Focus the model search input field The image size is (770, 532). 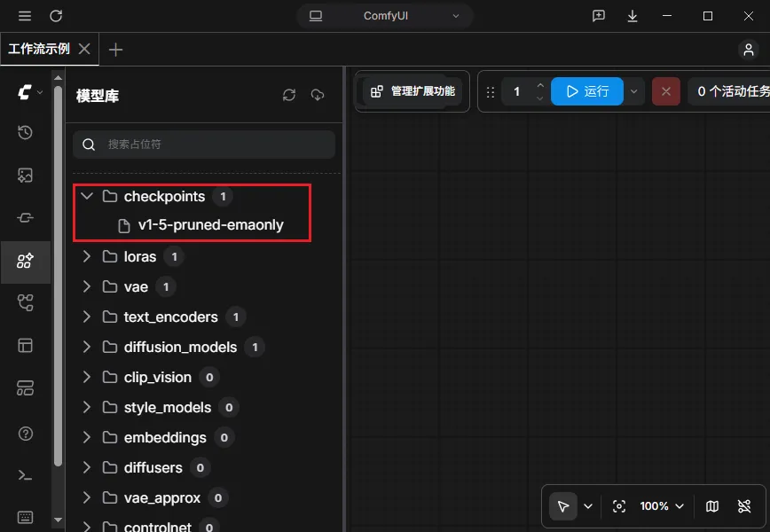pyautogui.click(x=204, y=145)
